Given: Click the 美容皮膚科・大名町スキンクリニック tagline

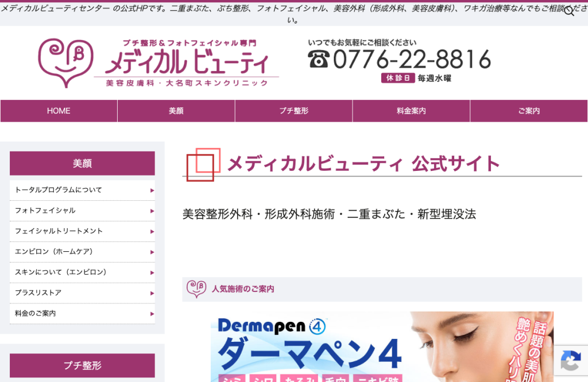Looking at the screenshot, I should [x=187, y=83].
